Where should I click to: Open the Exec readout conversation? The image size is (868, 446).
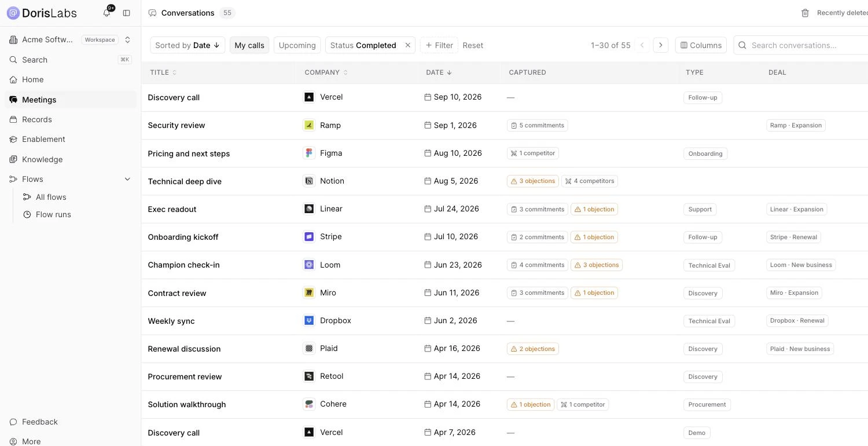[172, 209]
